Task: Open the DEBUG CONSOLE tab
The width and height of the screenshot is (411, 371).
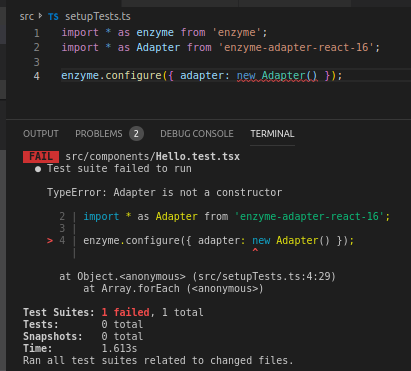Action: coord(197,134)
